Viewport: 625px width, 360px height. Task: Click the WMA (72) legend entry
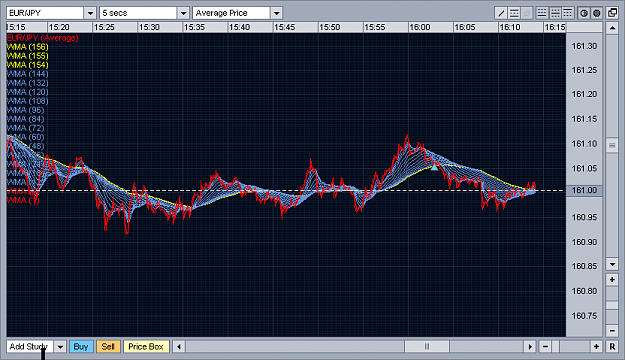click(26, 128)
